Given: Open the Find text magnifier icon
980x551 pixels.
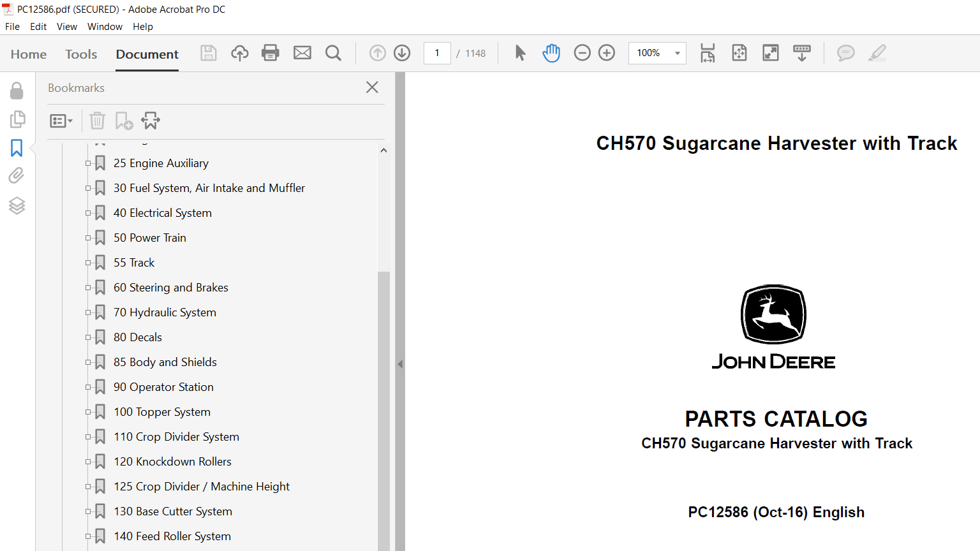Looking at the screenshot, I should (x=333, y=53).
